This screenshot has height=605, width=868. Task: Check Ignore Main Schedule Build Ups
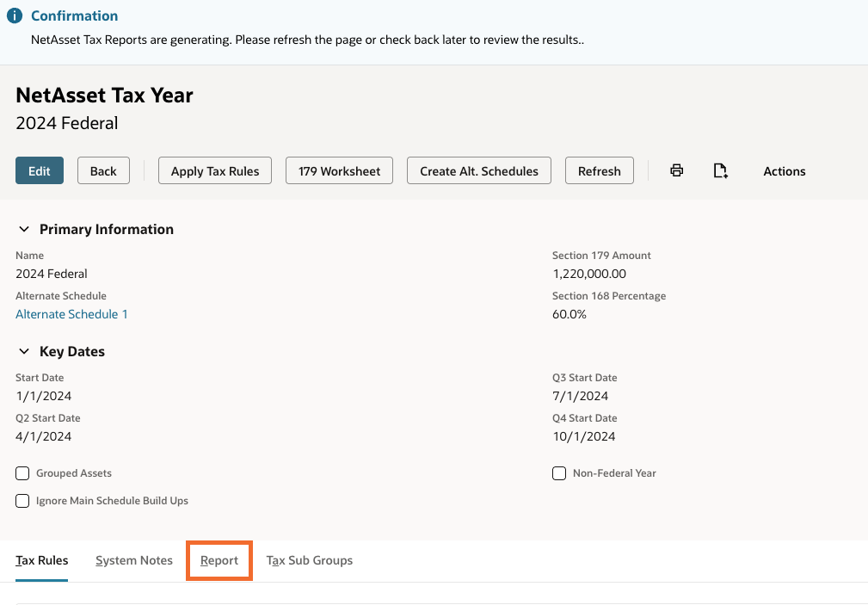pos(23,501)
